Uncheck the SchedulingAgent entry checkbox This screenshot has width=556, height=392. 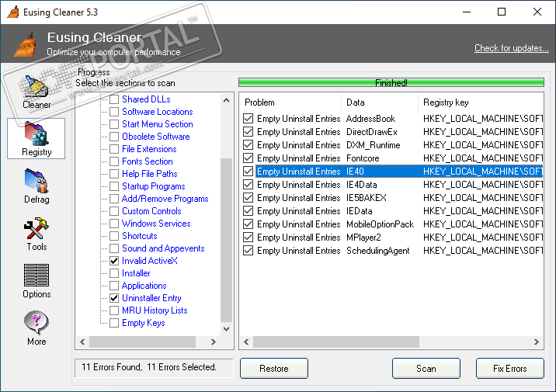tap(248, 251)
